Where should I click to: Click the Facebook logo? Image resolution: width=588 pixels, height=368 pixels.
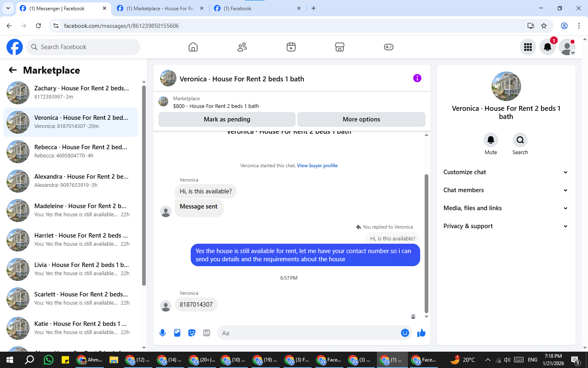15,47
